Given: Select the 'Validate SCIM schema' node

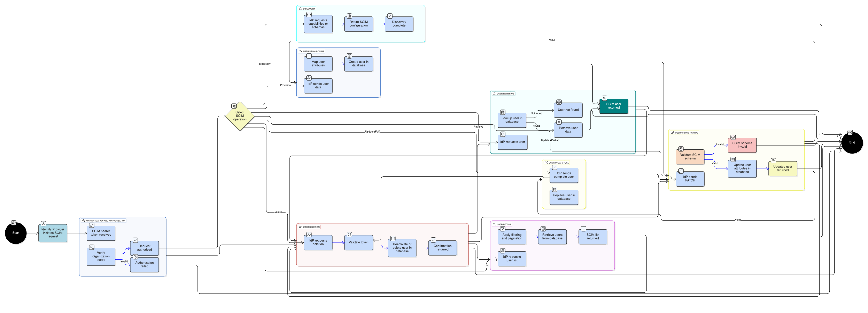Looking at the screenshot, I should coord(690,157).
